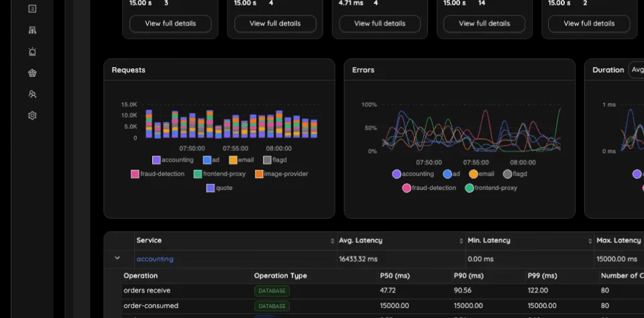Viewport: 644px width, 318px height.
Task: Open the service map hierarchy icon
Action: tap(32, 30)
